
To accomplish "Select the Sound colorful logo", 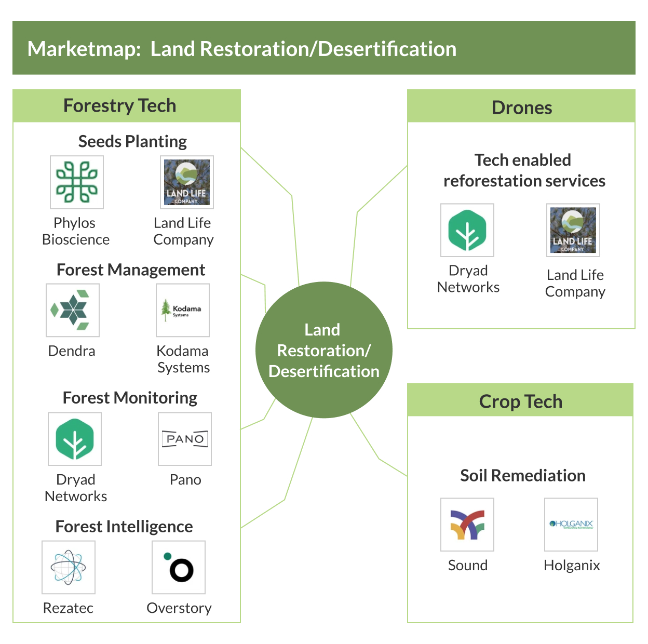I will click(x=467, y=525).
